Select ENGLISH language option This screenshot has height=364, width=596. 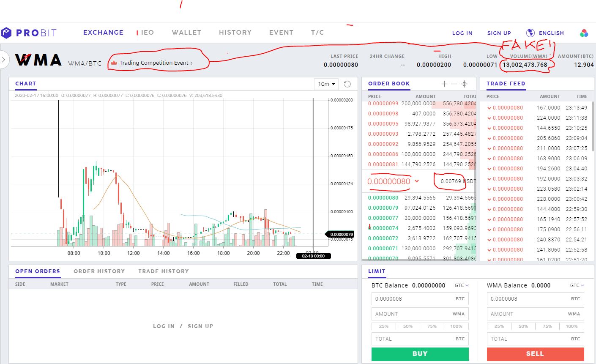point(551,33)
